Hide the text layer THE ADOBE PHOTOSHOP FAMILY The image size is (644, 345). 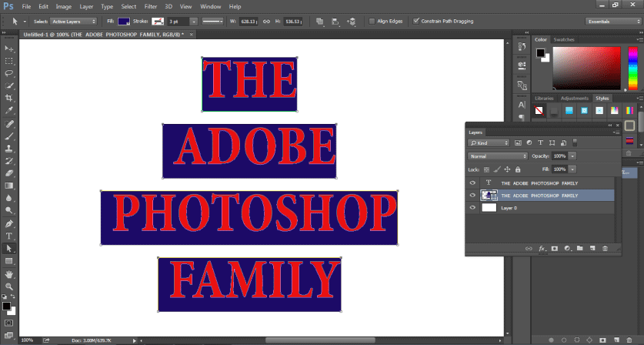click(472, 183)
